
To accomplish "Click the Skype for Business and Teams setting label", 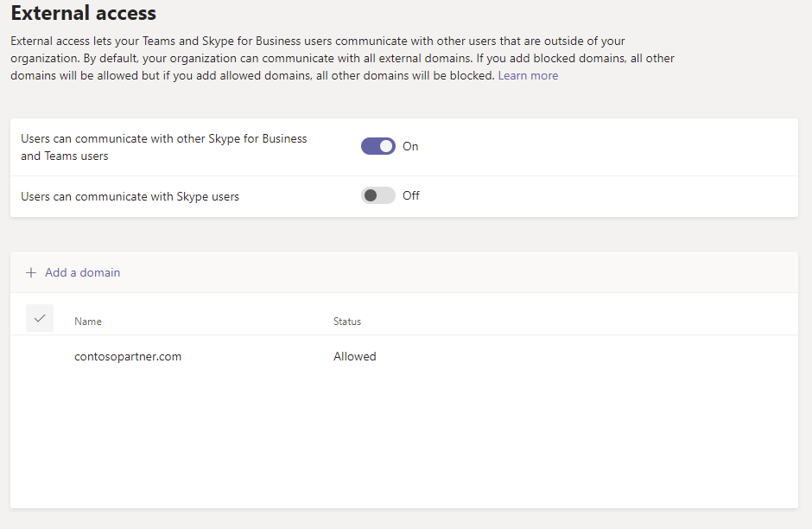I will pyautogui.click(x=164, y=147).
